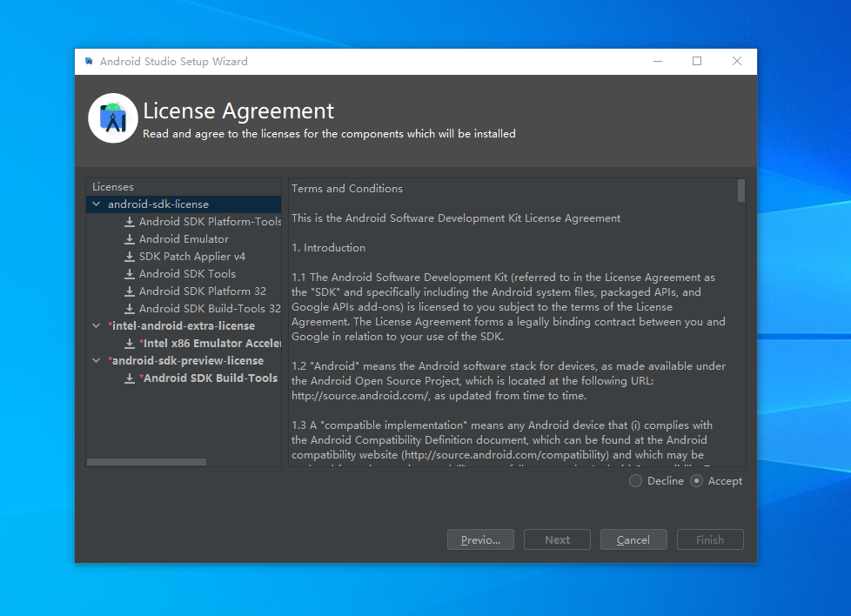Click the Android Studio logo in header
The height and width of the screenshot is (616, 851).
click(113, 117)
